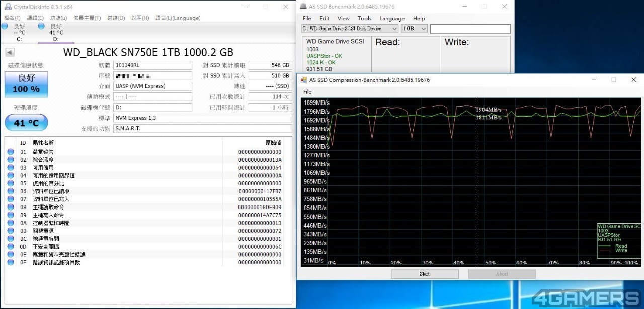Click the previous-disk arrow button
Screen dimensions: 644x309
(x=10, y=52)
